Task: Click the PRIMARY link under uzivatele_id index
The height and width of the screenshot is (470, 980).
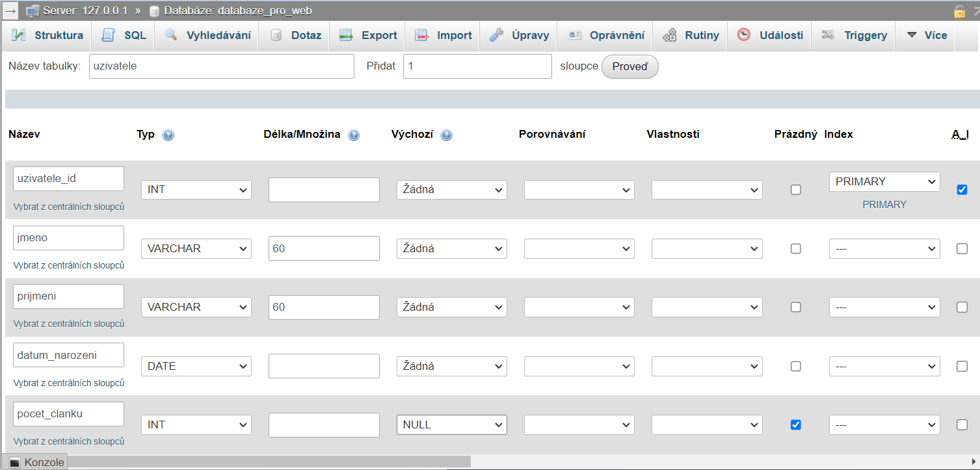Action: coord(884,204)
